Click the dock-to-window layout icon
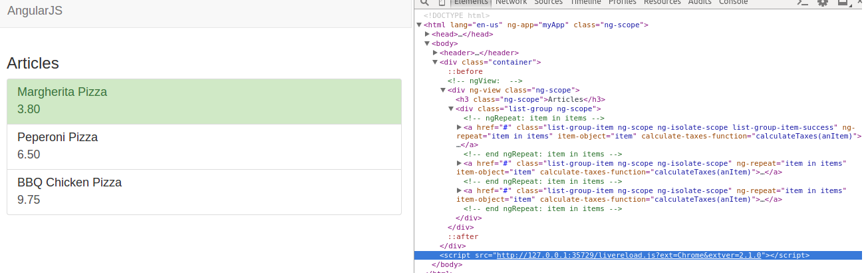Image resolution: width=868 pixels, height=273 pixels. click(843, 3)
